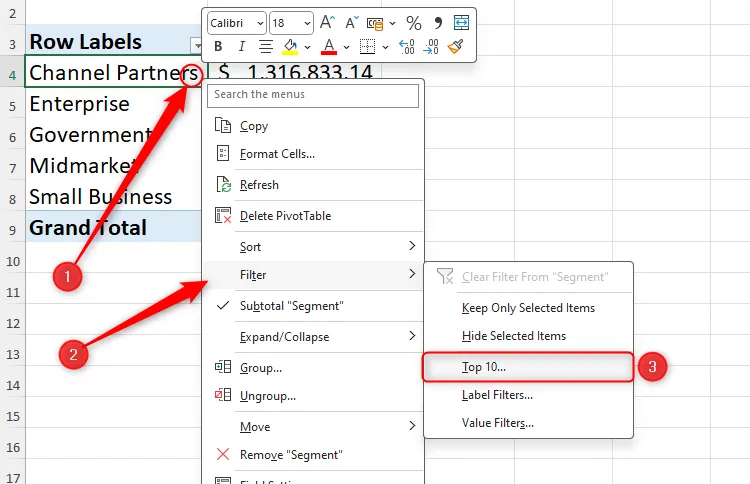Click Decrease Font Size icon

click(352, 22)
